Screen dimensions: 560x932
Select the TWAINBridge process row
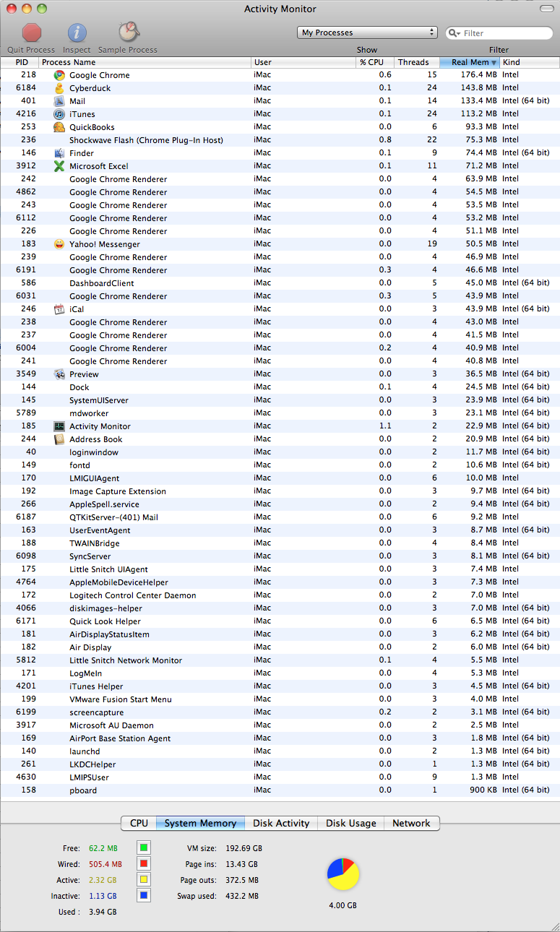280,543
